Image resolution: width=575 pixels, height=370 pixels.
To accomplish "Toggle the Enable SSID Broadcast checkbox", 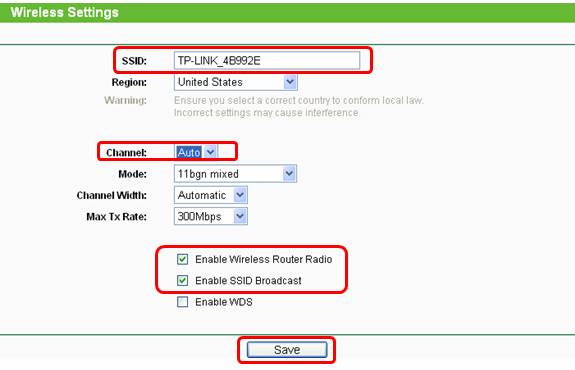I will tap(182, 281).
